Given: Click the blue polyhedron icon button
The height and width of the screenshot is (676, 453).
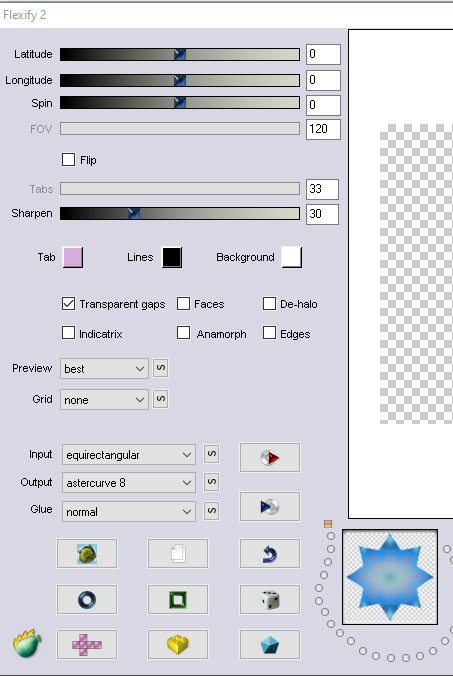Looking at the screenshot, I should click(270, 645).
